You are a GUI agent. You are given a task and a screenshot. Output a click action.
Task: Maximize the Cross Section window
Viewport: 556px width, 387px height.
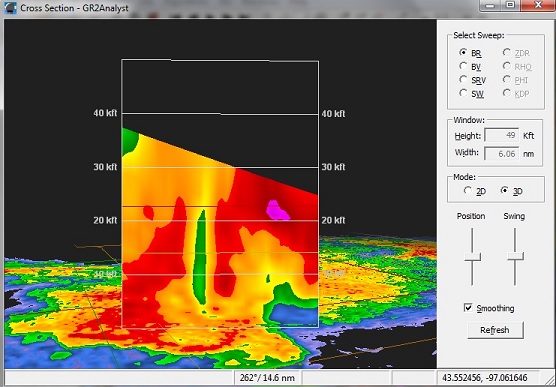pyautogui.click(x=510, y=5)
